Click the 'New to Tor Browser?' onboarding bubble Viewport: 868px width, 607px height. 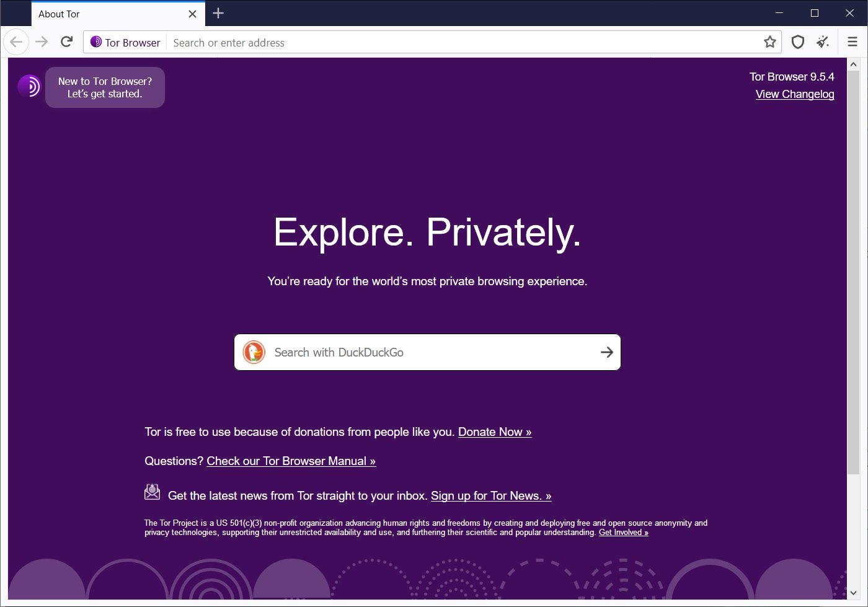point(105,87)
